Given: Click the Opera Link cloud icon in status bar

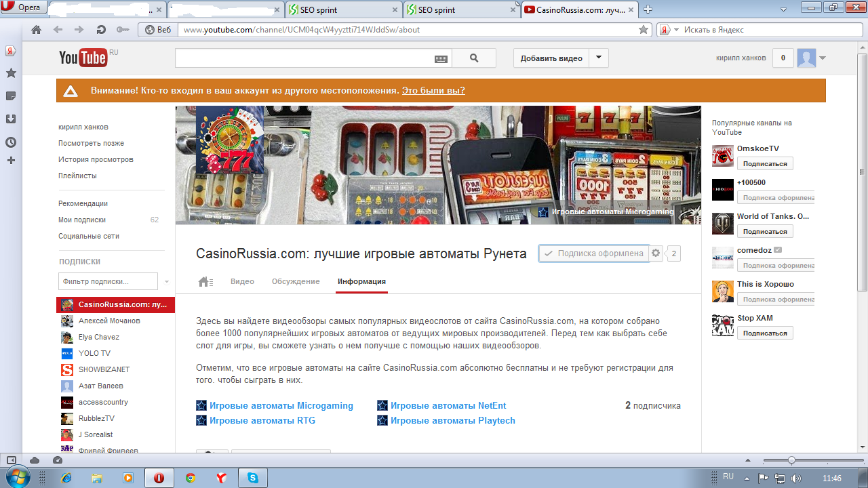Looking at the screenshot, I should [35, 460].
